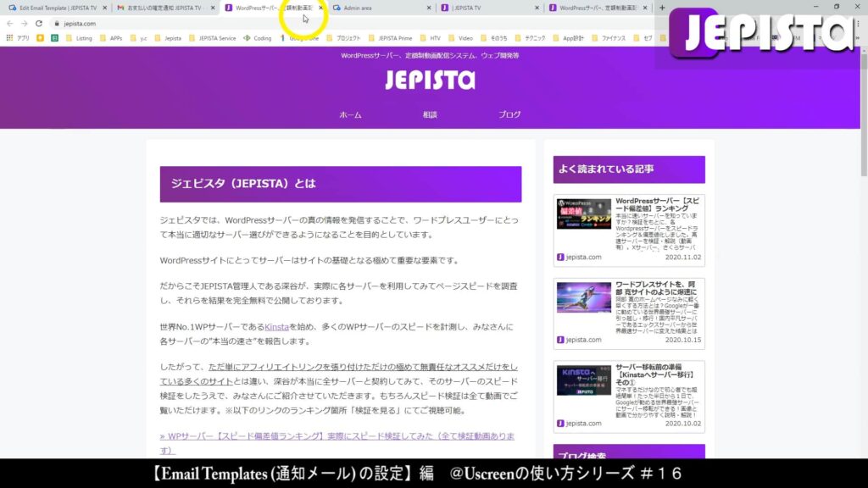
Task: Follow the Kinsta link in the paragraph
Action: click(x=276, y=327)
